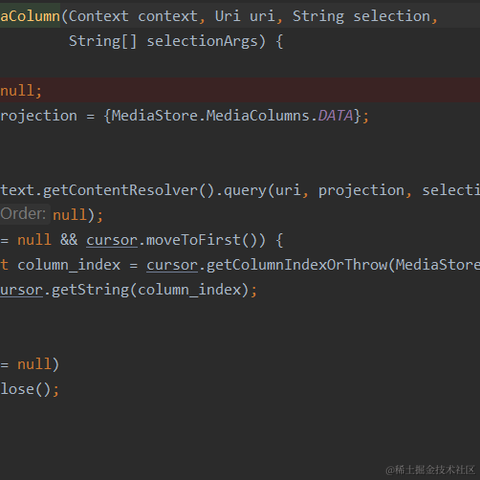Click the highlighted null; line
Screen dimensions: 480x480
240,90
